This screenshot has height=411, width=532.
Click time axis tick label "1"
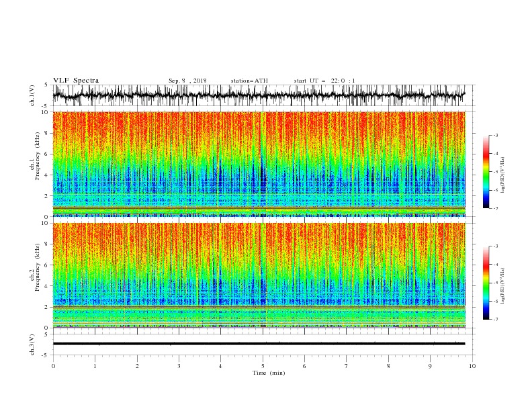[x=95, y=366]
